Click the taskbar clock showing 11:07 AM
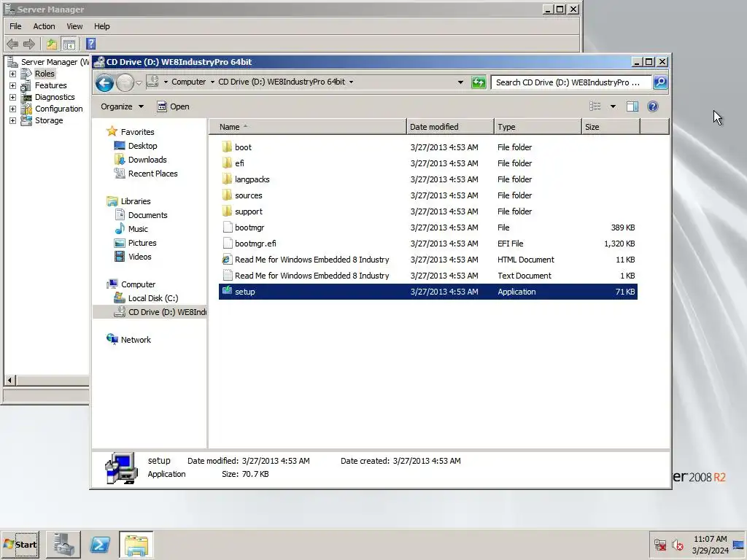The height and width of the screenshot is (560, 747). (x=710, y=544)
